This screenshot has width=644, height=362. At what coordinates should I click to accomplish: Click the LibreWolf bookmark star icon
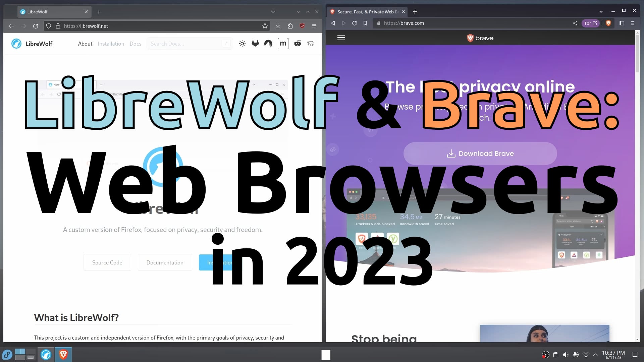[265, 25]
